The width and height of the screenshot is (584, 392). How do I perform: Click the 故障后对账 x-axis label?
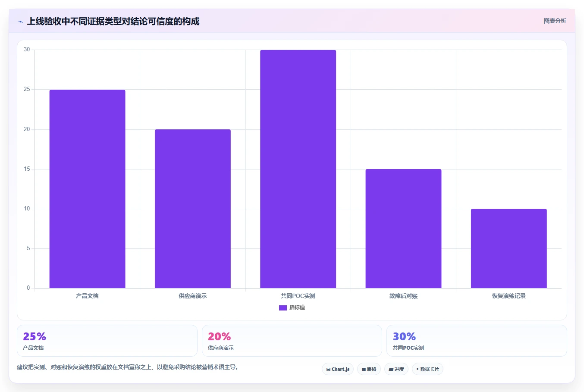point(403,296)
